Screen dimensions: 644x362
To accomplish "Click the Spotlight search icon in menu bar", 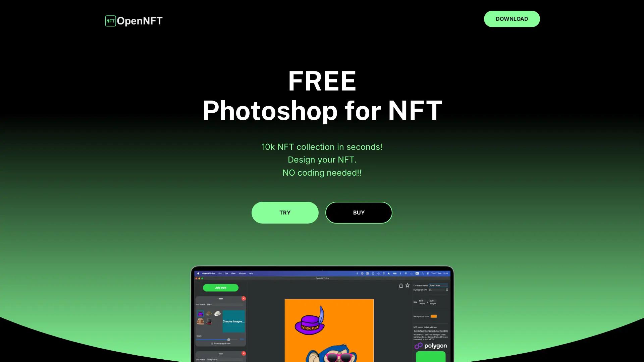I will coord(422,273).
